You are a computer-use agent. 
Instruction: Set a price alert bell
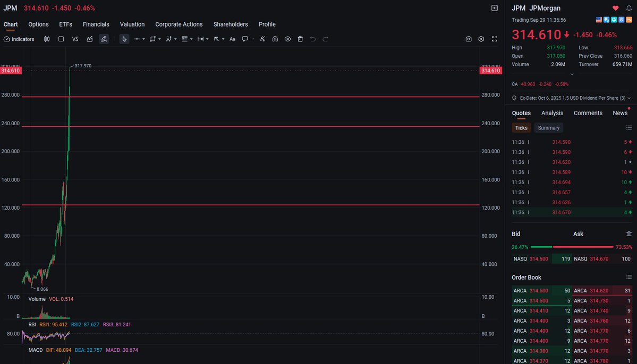point(629,8)
